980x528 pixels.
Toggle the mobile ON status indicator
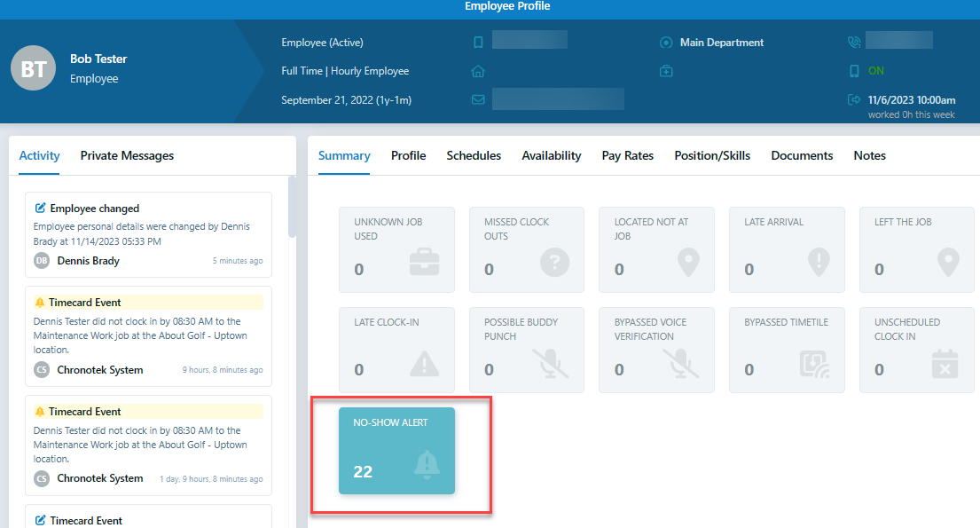(875, 71)
